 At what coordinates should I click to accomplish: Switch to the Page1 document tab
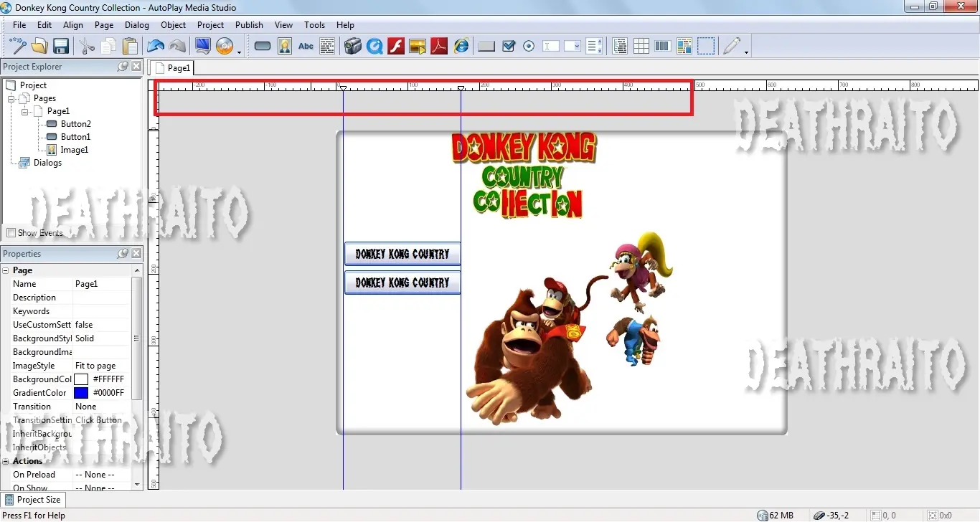(x=172, y=67)
